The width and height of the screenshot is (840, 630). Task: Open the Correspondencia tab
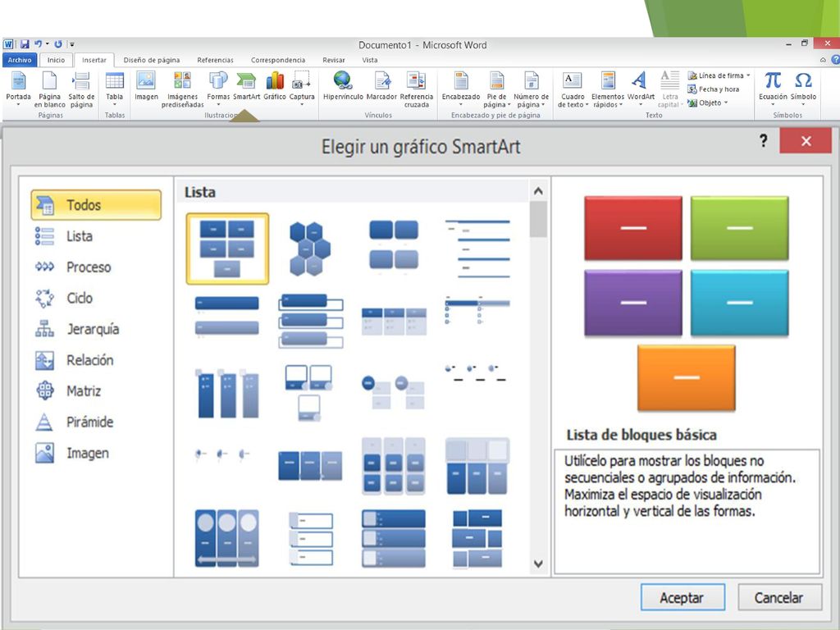tap(278, 60)
